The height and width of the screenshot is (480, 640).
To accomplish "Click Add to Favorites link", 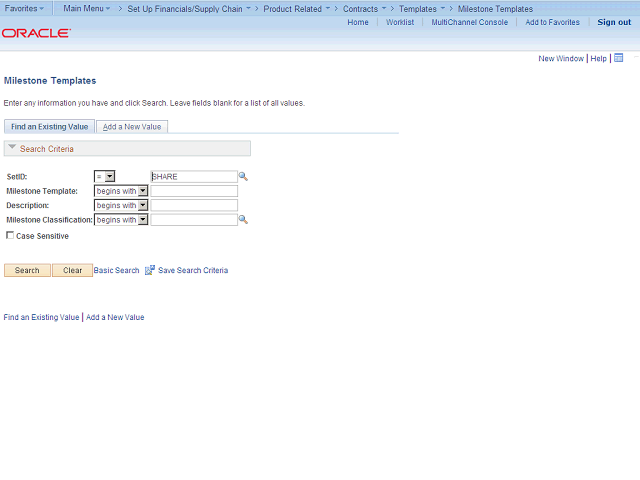I will click(552, 22).
